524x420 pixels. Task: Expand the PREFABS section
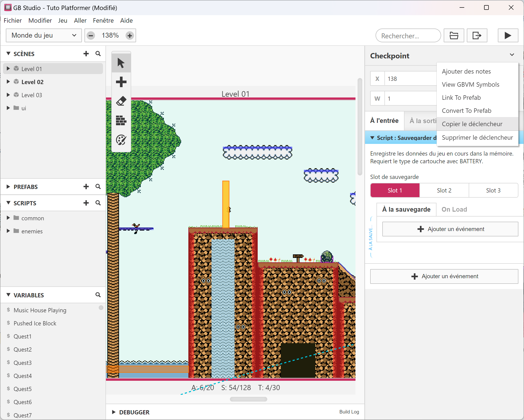(x=8, y=187)
